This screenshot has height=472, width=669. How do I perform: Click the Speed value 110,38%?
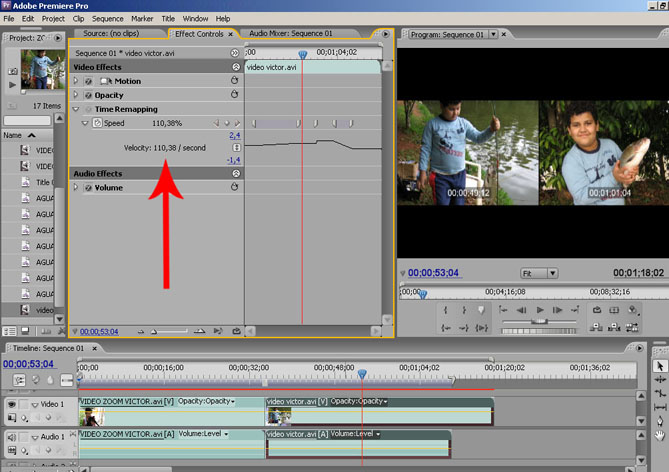pyautogui.click(x=167, y=123)
